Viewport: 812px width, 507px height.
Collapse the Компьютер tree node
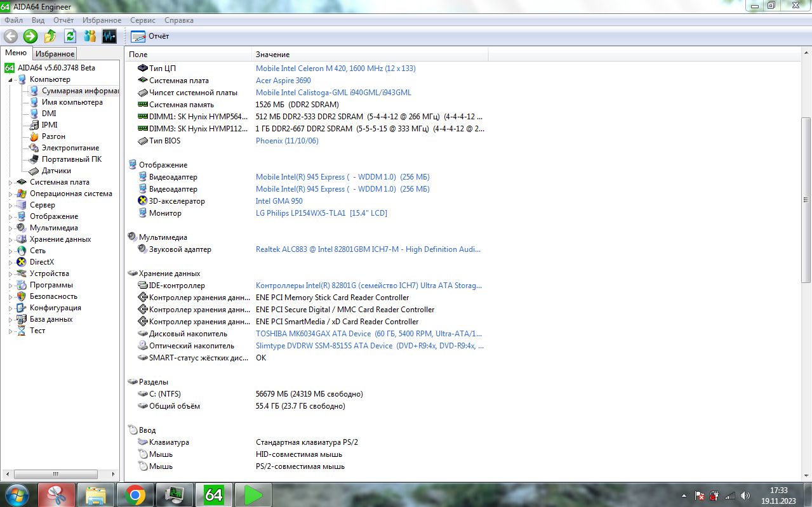pyautogui.click(x=10, y=80)
